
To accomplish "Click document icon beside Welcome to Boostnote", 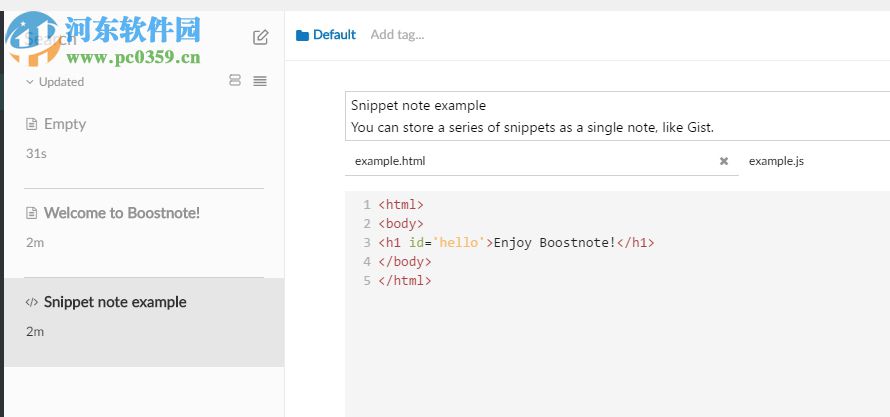I will pos(32,213).
